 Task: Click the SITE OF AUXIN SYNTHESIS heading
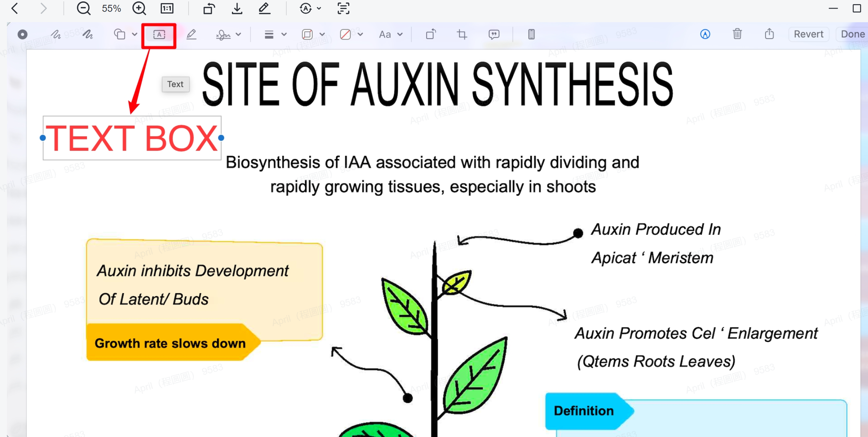(x=437, y=84)
